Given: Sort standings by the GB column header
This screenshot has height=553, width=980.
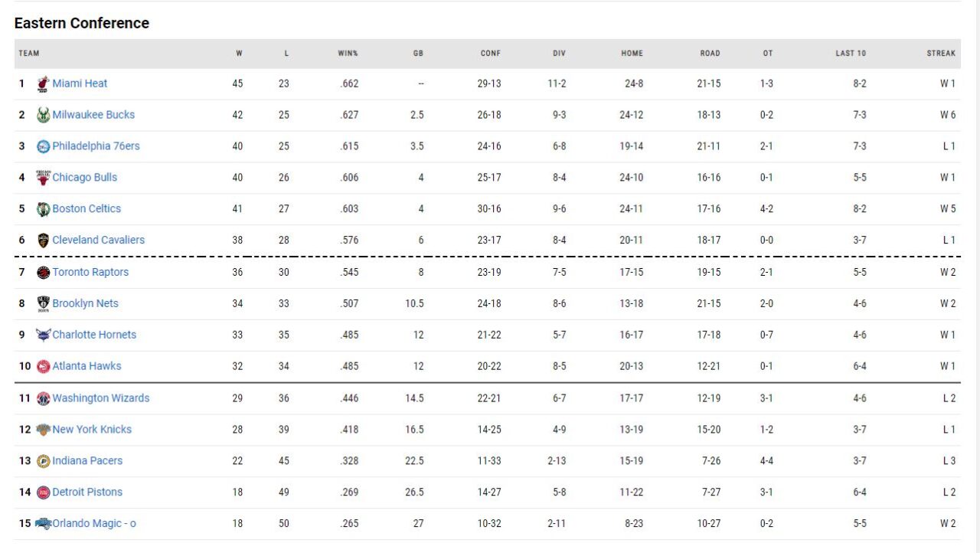Looking at the screenshot, I should point(418,54).
